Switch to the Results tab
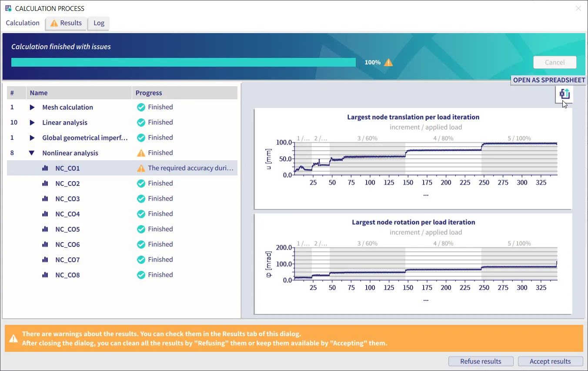The width and height of the screenshot is (588, 371). (x=66, y=23)
